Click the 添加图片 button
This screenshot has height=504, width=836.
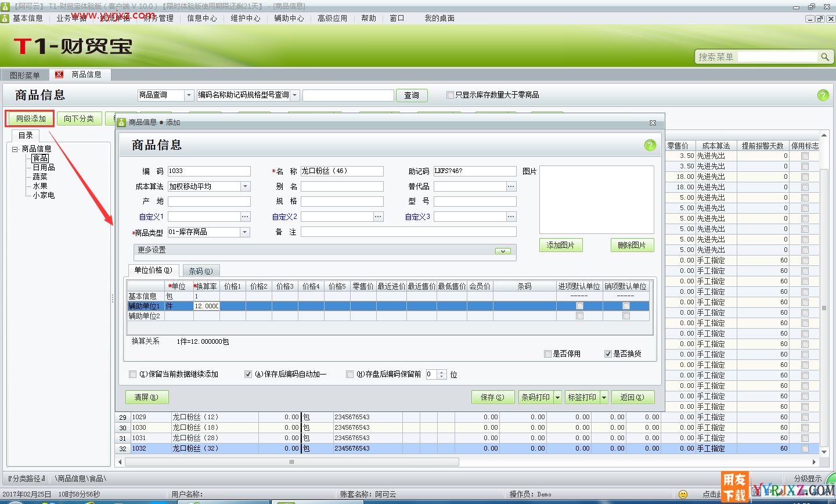(x=560, y=245)
